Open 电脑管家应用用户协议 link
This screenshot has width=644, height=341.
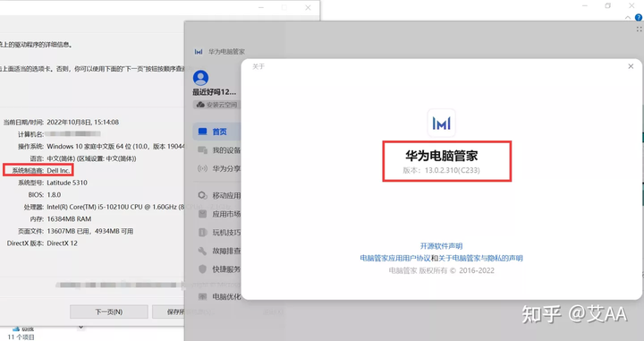395,258
